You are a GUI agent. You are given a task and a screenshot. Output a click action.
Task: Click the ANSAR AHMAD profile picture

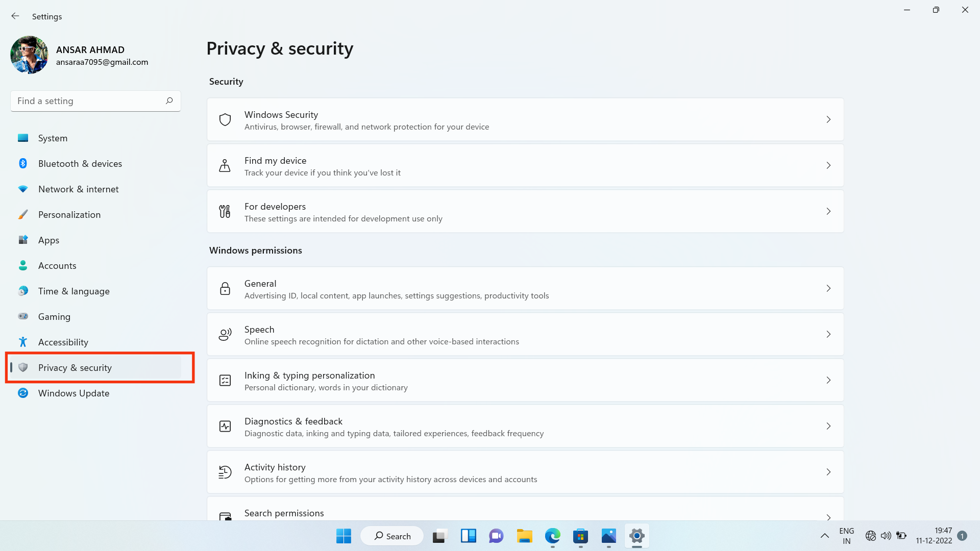point(29,55)
